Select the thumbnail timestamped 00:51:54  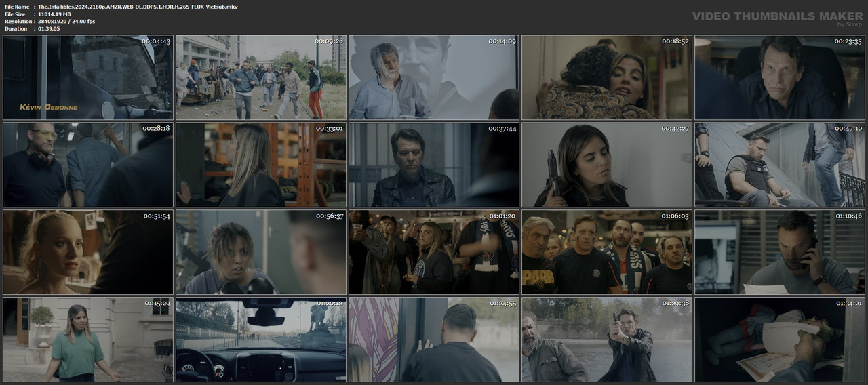tap(88, 252)
